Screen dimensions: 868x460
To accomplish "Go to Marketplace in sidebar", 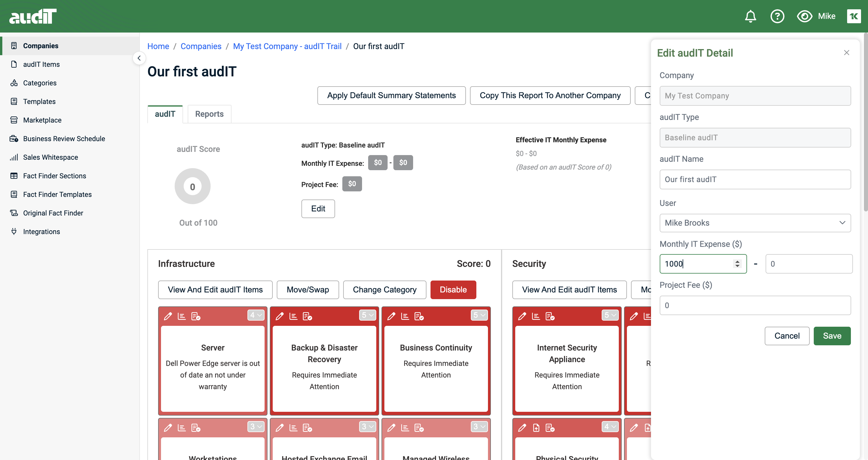I will pos(42,120).
